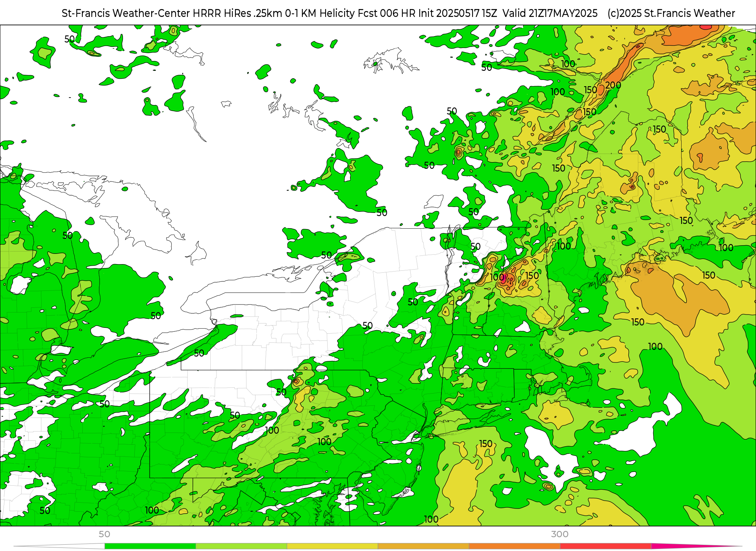Select the gold-orange color bar segment
The image size is (756, 551).
tap(423, 546)
